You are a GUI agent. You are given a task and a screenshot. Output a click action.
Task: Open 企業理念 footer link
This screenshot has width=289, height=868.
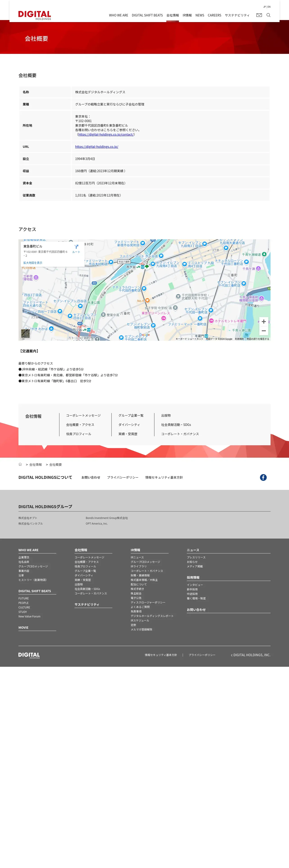pos(24,557)
